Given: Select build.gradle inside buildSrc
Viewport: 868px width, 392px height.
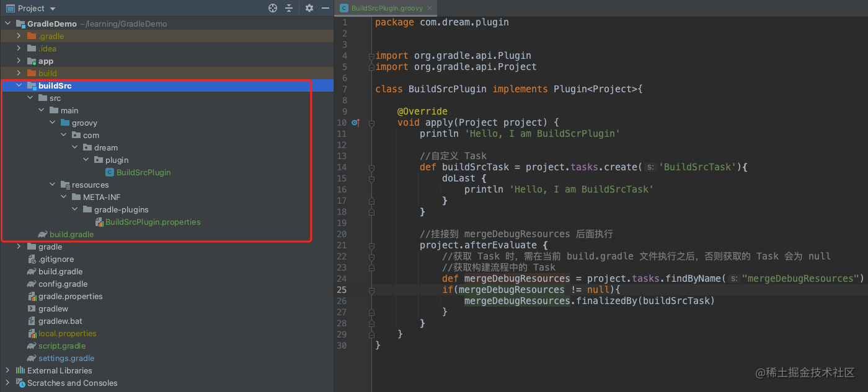Looking at the screenshot, I should (x=71, y=234).
